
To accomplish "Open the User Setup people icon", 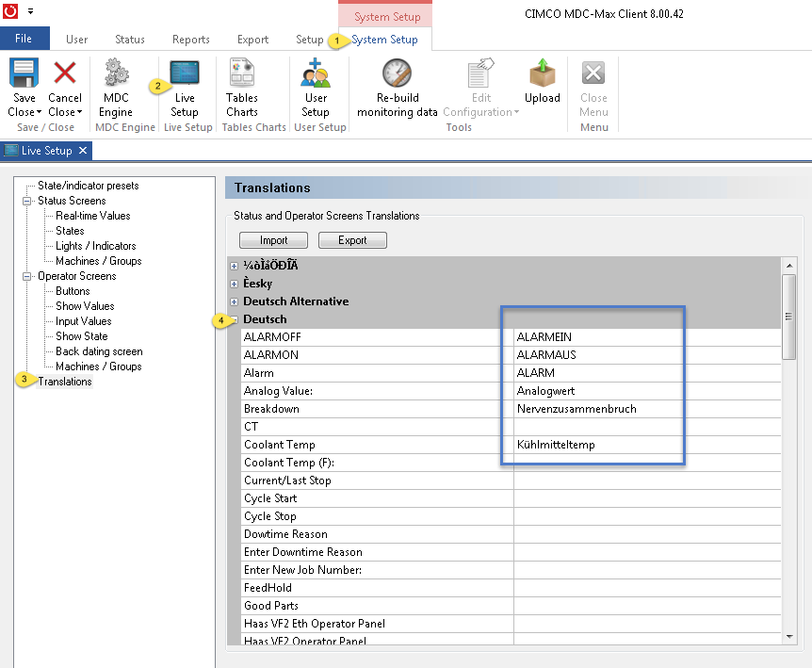I will pos(316,73).
